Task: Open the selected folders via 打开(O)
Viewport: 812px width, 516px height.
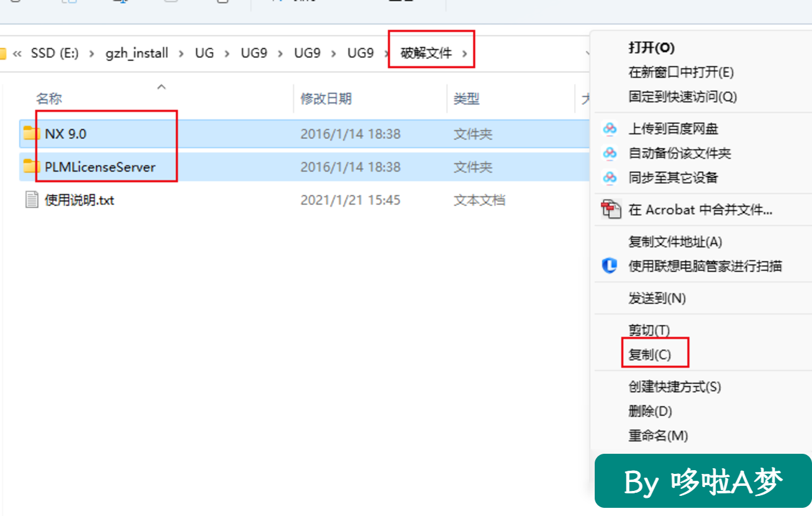Action: (651, 48)
